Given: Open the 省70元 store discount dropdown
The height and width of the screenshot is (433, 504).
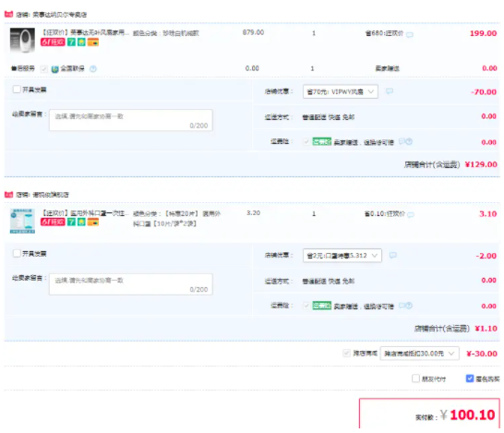Looking at the screenshot, I should [x=341, y=91].
